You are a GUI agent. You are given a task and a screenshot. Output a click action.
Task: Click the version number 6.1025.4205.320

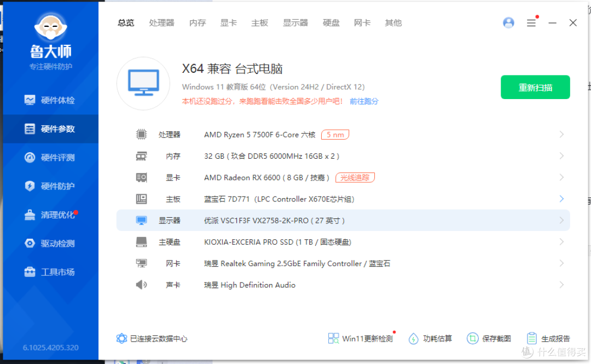(x=50, y=348)
